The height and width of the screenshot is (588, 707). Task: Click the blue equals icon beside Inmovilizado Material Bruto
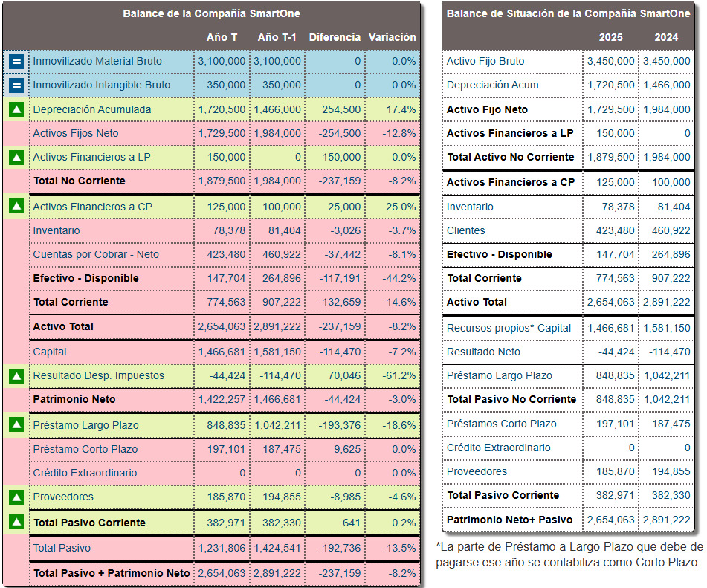coord(16,61)
